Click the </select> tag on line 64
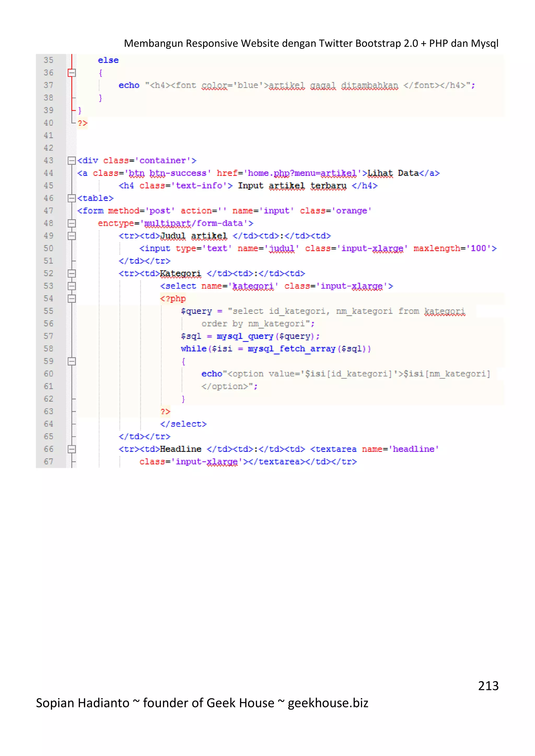The image size is (535, 756). 183,424
